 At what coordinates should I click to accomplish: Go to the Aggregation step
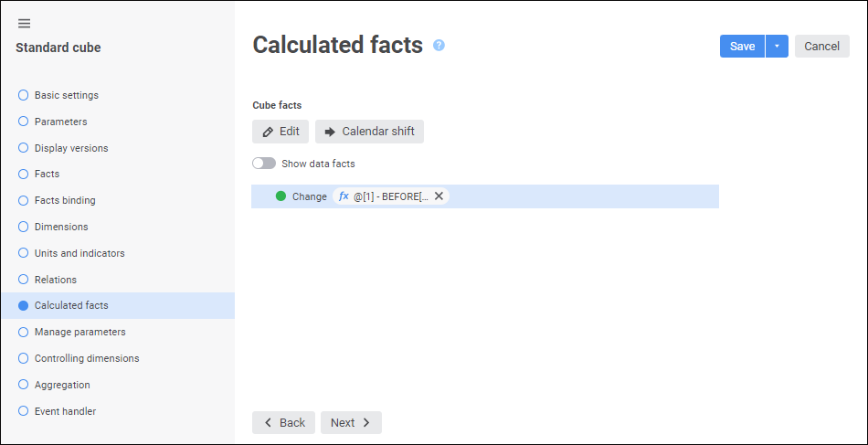(x=62, y=385)
